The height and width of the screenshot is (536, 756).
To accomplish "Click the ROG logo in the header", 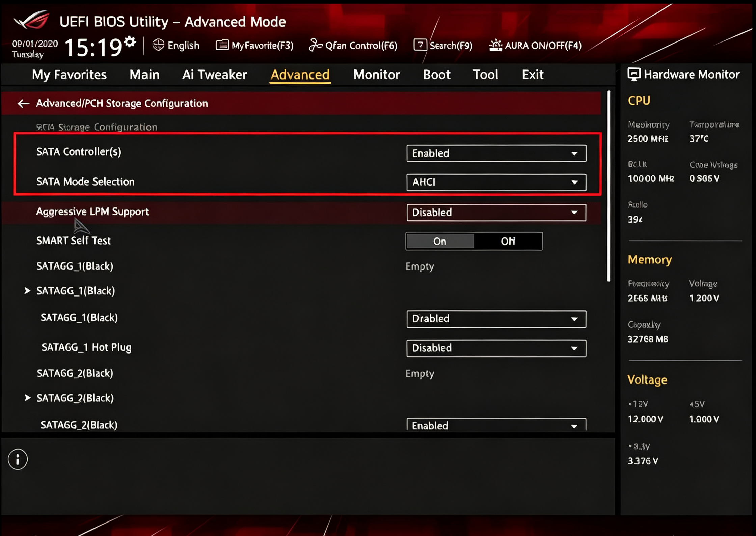I will click(x=32, y=20).
